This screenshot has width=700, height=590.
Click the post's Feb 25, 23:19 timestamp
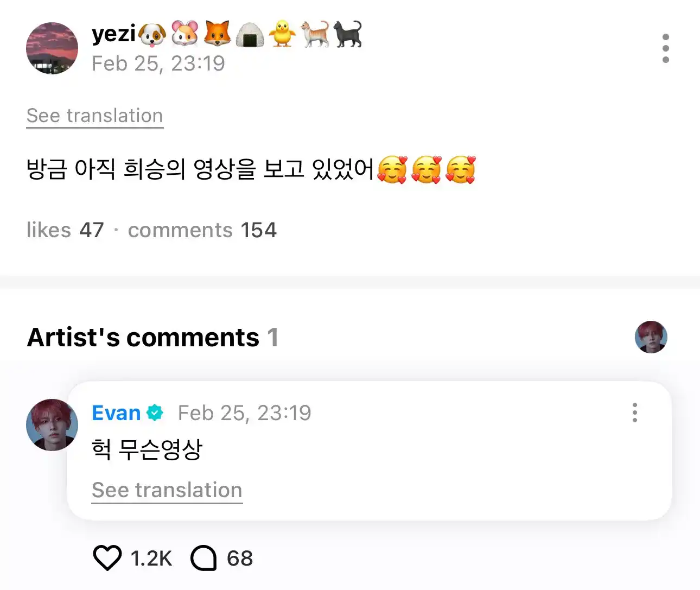pos(158,64)
